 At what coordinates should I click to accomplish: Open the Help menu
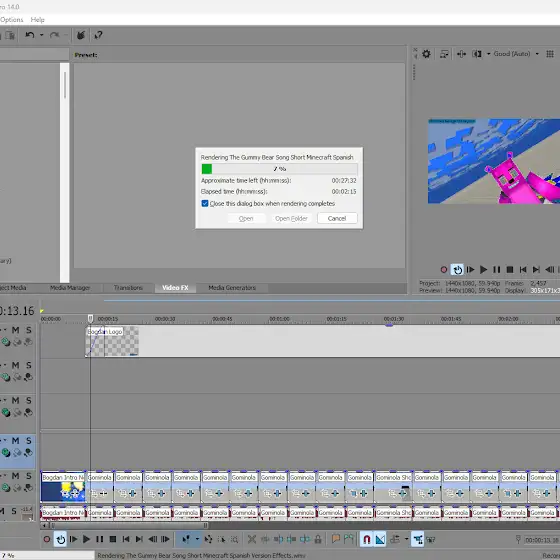coord(38,20)
